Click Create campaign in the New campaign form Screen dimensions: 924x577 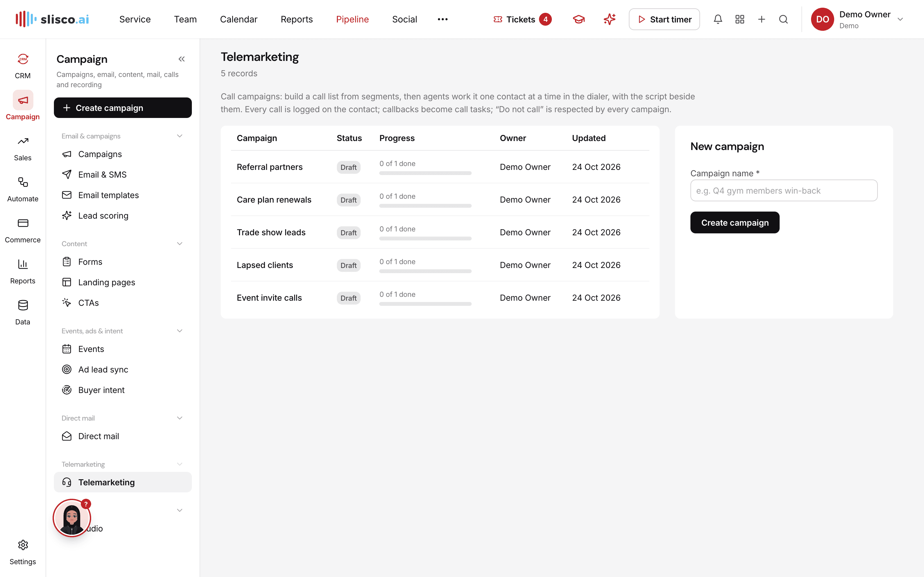pyautogui.click(x=735, y=222)
